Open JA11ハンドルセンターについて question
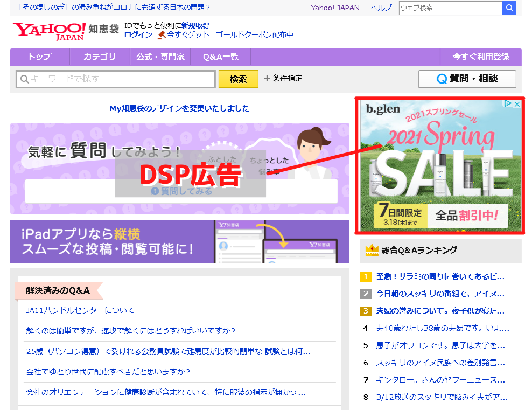The width and height of the screenshot is (532, 410). (80, 310)
